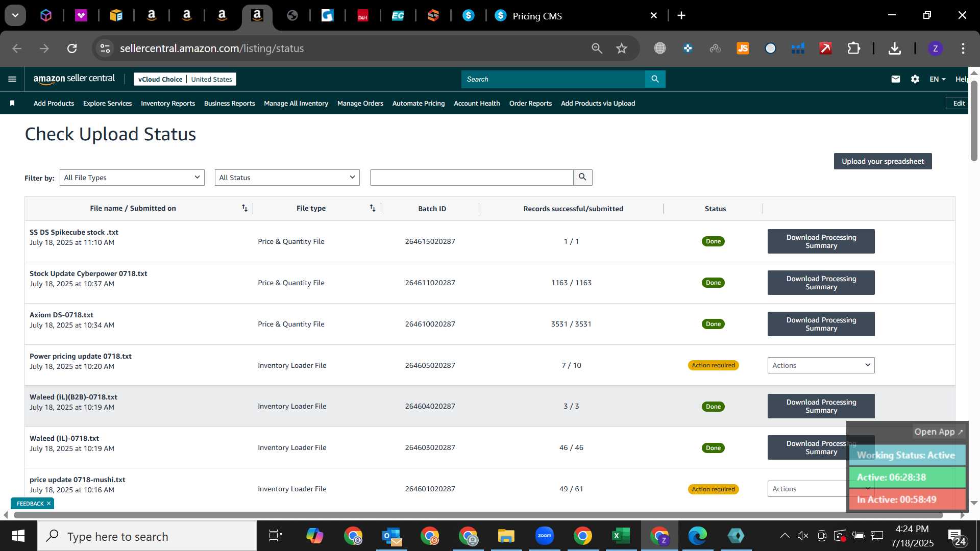The width and height of the screenshot is (980, 551).
Task: Click Upload your spreadsheet button
Action: (883, 161)
